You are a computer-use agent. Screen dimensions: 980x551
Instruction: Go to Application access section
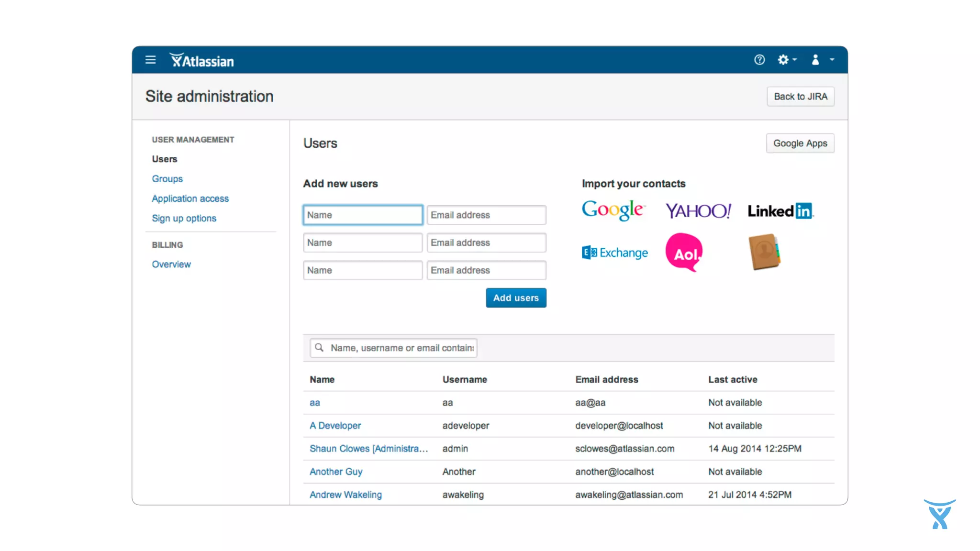coord(190,198)
